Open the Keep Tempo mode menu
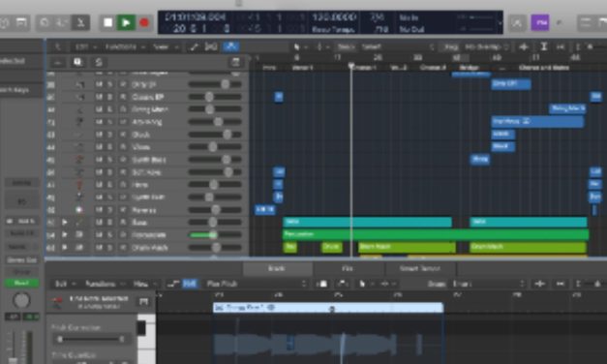The height and width of the screenshot is (364, 607). click(333, 29)
